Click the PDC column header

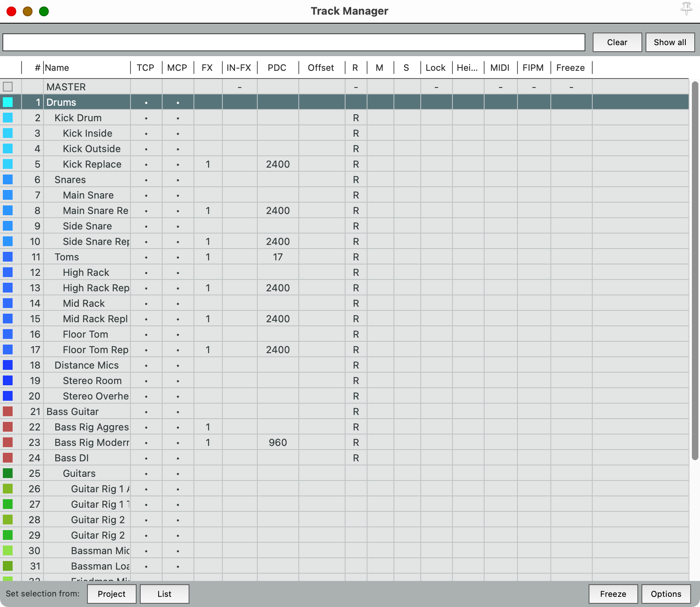pos(277,68)
